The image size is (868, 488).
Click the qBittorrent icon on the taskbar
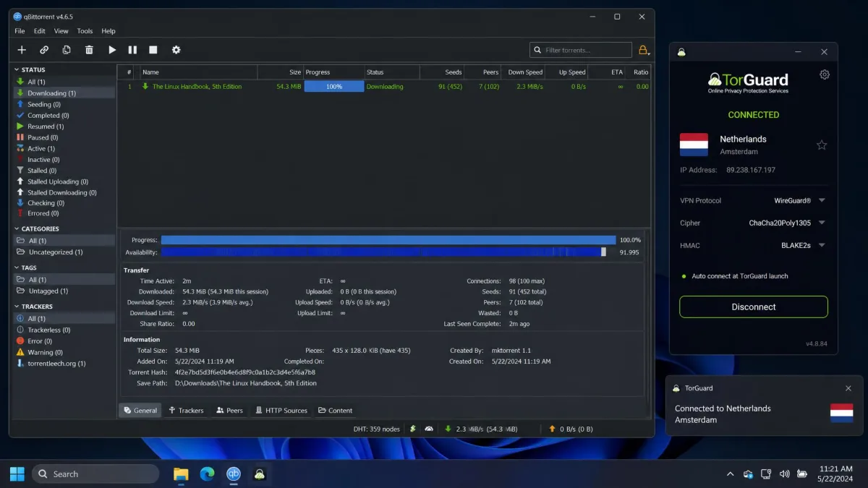pos(234,474)
